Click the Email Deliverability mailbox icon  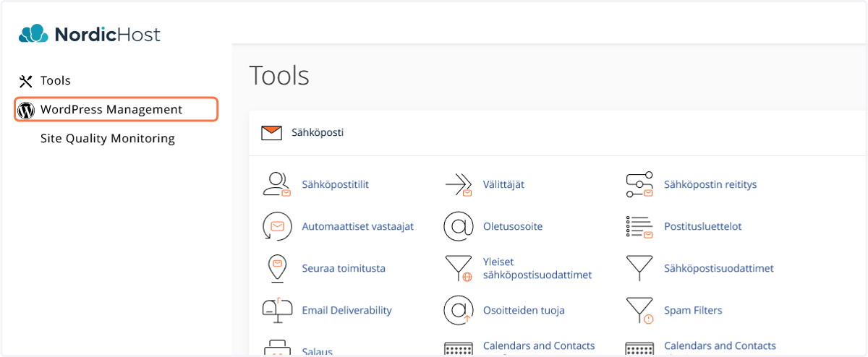276,310
